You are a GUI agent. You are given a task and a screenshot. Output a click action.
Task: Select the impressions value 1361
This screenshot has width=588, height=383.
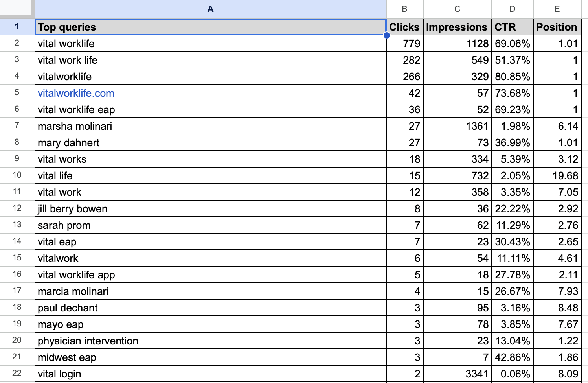point(458,126)
